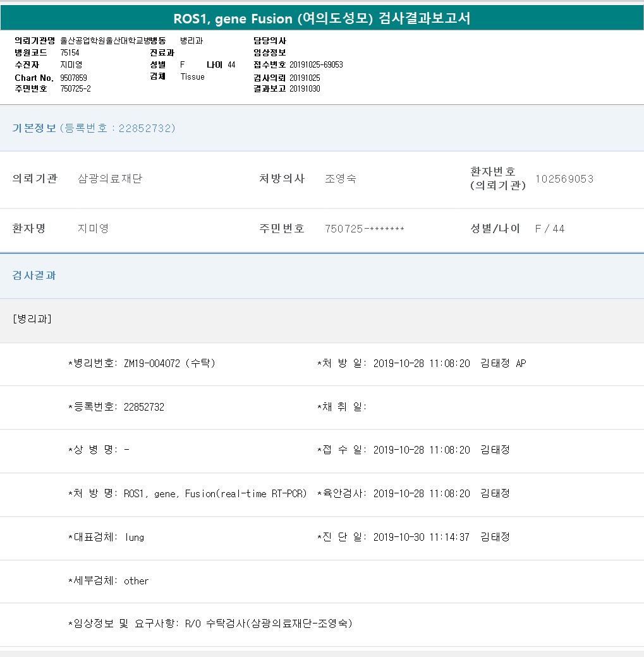This screenshot has height=657, width=644.
Task: Click the '병리과' ward value in header
Action: [191, 40]
